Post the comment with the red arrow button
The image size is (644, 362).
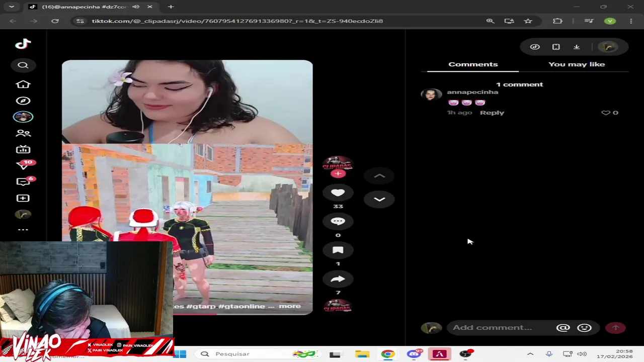tap(615, 328)
